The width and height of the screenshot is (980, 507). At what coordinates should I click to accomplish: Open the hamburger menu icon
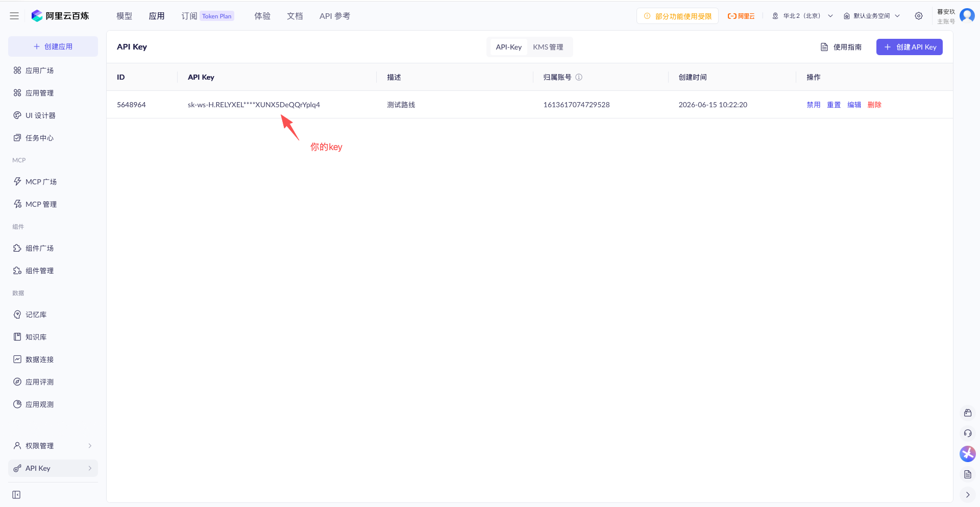tap(14, 16)
